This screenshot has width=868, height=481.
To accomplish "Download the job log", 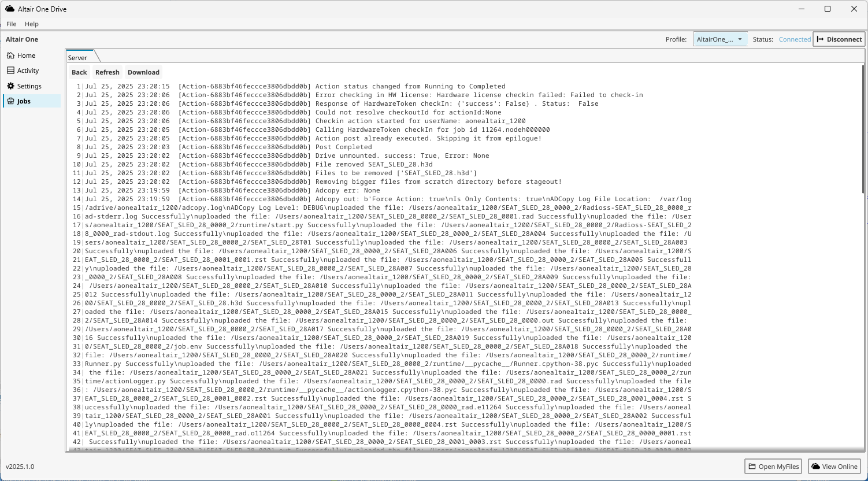I will pos(143,72).
